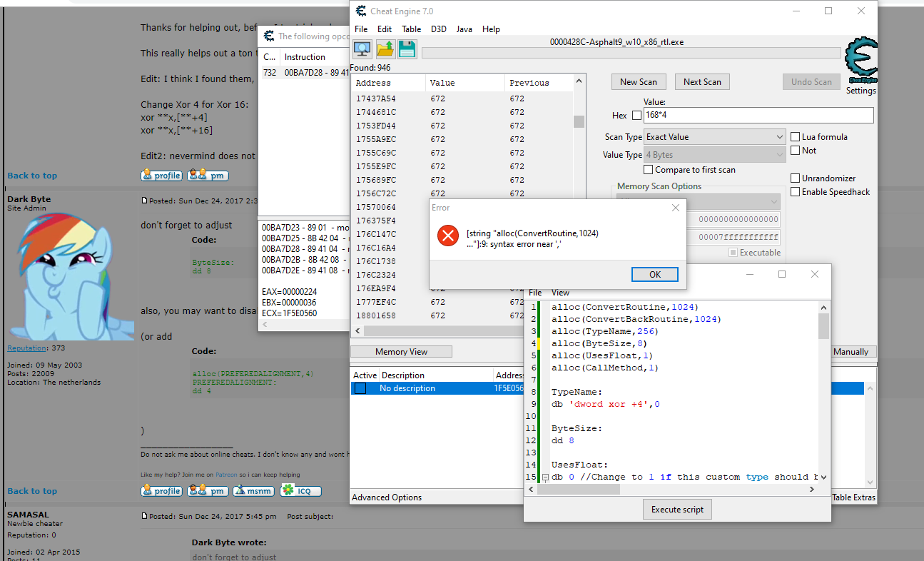
Task: Click Dark Byte's profile button icon
Action: click(162, 490)
